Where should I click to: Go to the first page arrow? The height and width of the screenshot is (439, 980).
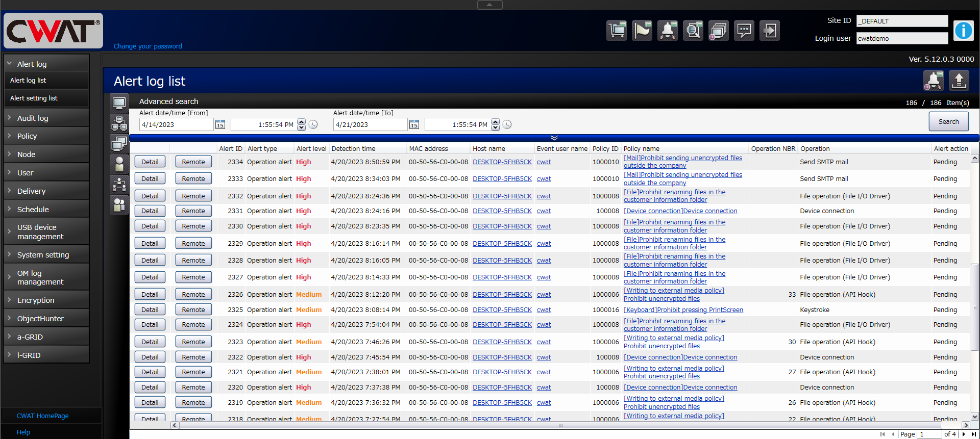(x=882, y=434)
